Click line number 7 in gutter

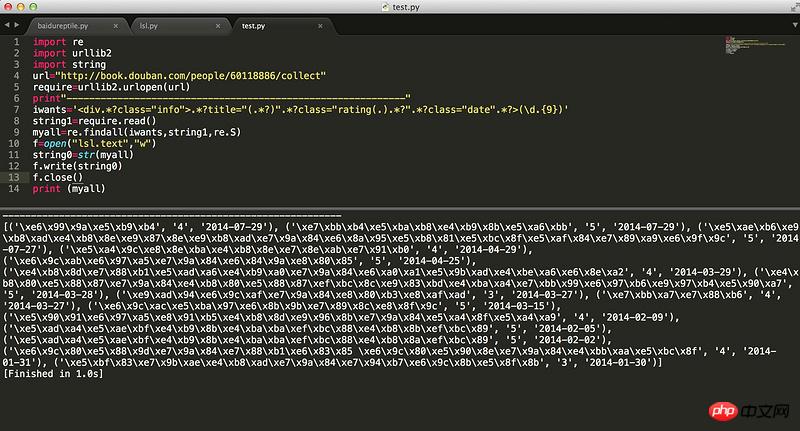pos(16,110)
